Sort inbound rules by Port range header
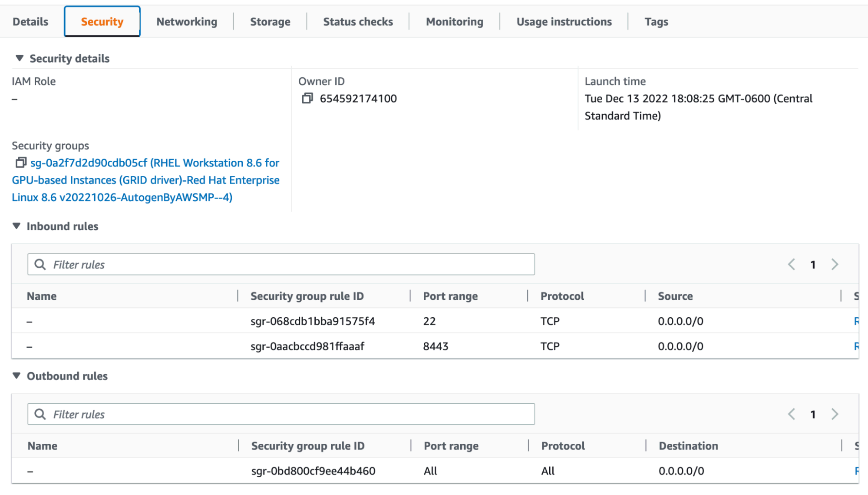This screenshot has width=868, height=495. (x=450, y=296)
